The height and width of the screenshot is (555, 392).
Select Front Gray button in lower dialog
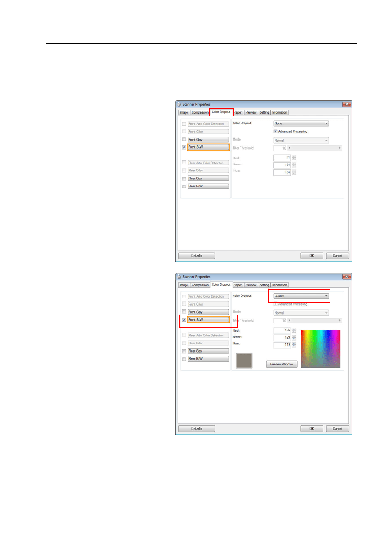click(208, 312)
